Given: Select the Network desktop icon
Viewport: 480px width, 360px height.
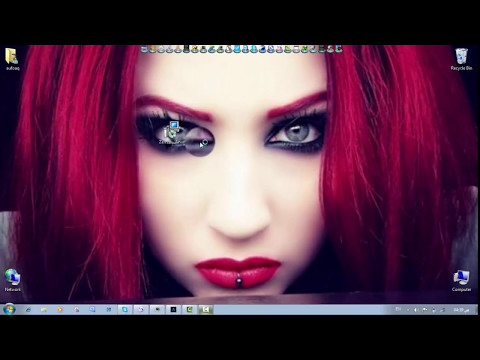Looking at the screenshot, I should click(12, 280).
